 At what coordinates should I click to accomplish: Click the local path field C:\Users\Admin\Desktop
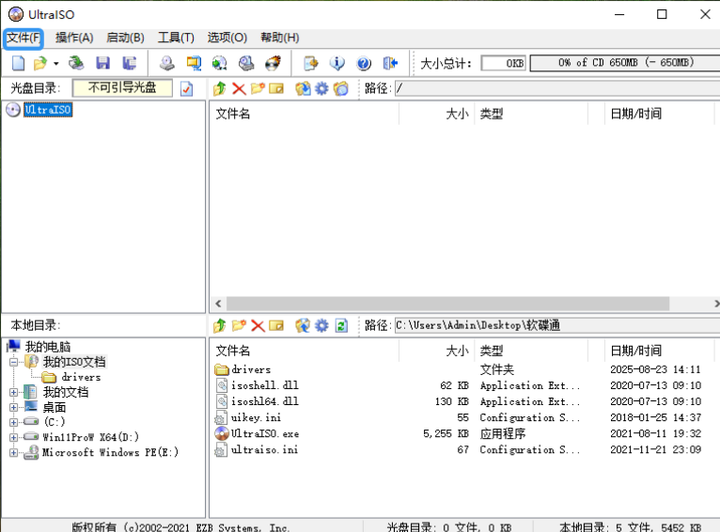point(557,325)
